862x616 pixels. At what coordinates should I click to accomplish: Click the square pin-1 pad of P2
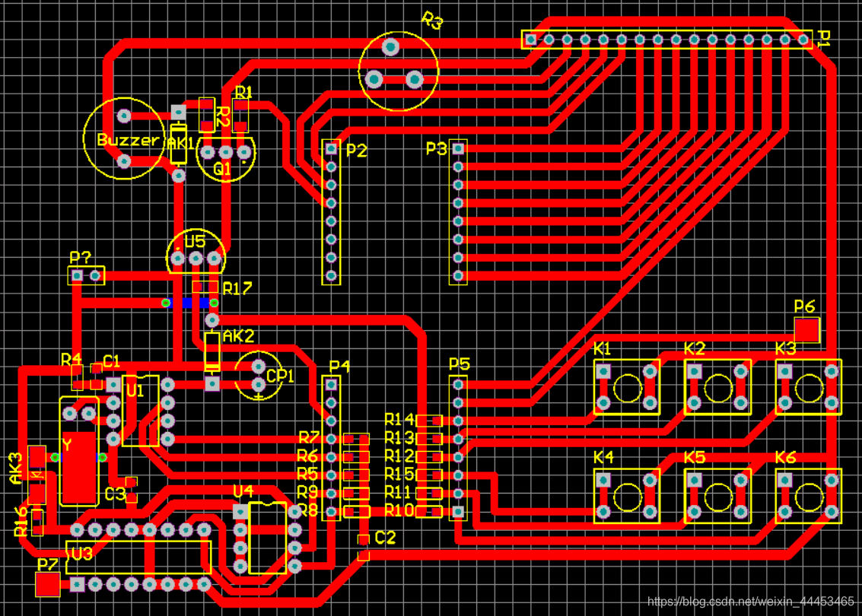point(331,148)
